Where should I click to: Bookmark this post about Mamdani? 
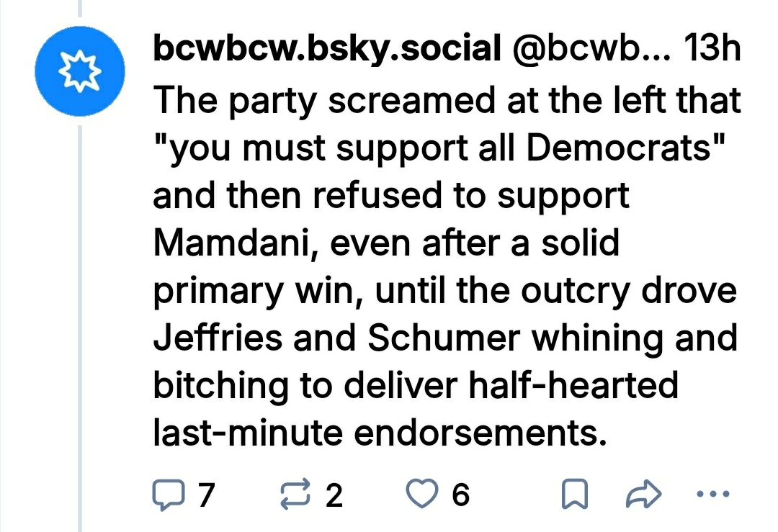click(571, 495)
